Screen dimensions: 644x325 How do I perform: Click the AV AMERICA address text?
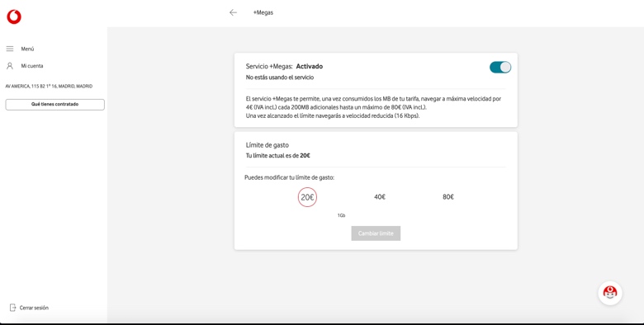pos(49,86)
